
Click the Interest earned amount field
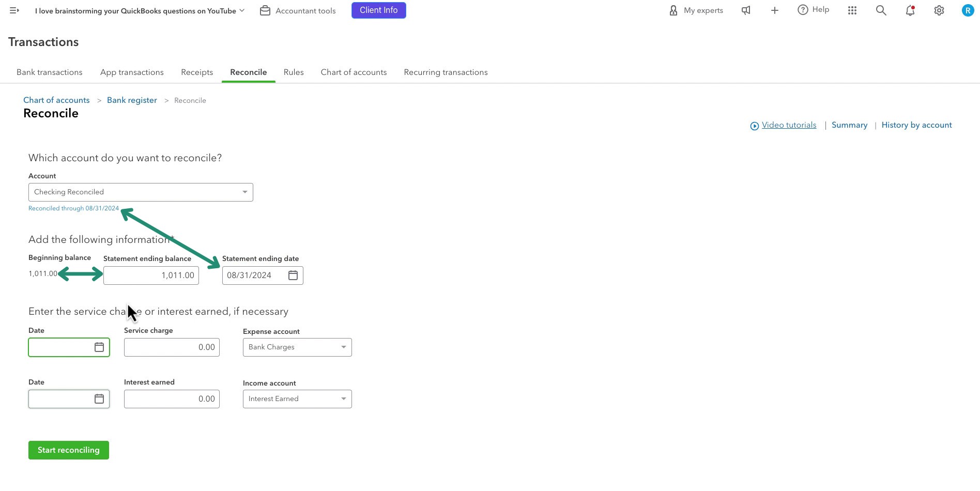pyautogui.click(x=172, y=399)
